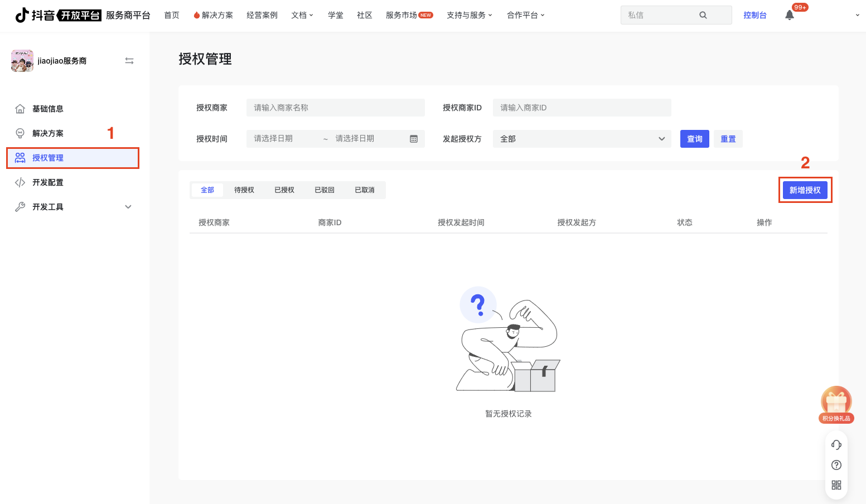Switch to the 已驳回 tab

click(325, 190)
